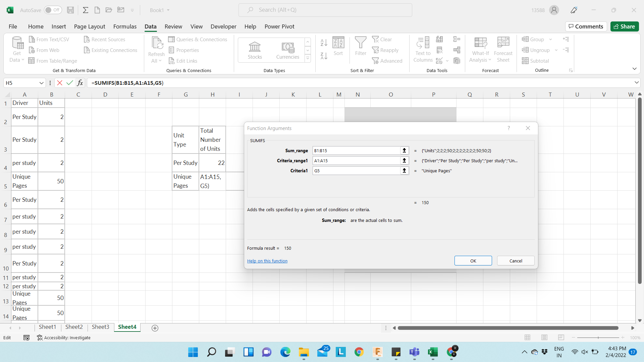Screen dimensions: 644x362
Task: Open the Name Box dropdown
Action: (42, 83)
